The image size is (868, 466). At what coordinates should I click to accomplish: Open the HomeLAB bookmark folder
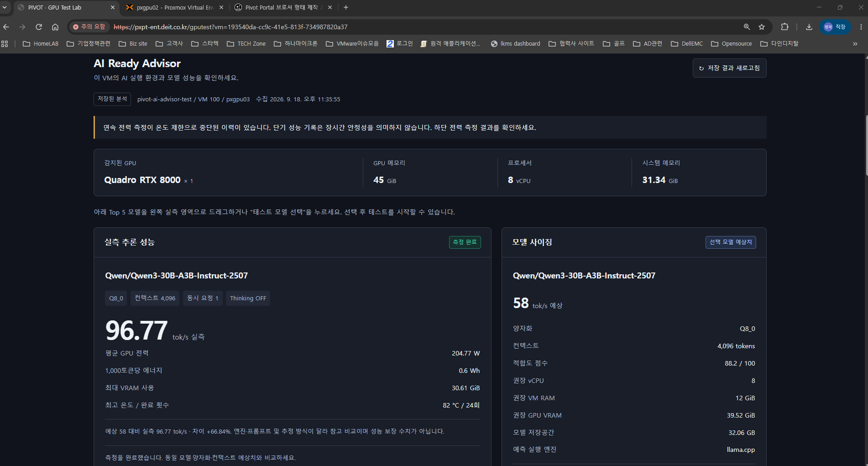(x=41, y=44)
